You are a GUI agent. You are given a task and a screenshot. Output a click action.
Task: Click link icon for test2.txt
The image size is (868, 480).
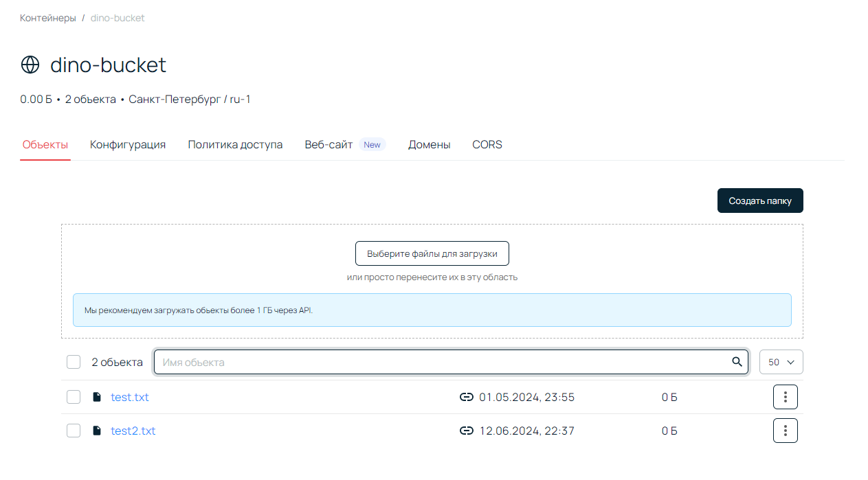pos(466,431)
